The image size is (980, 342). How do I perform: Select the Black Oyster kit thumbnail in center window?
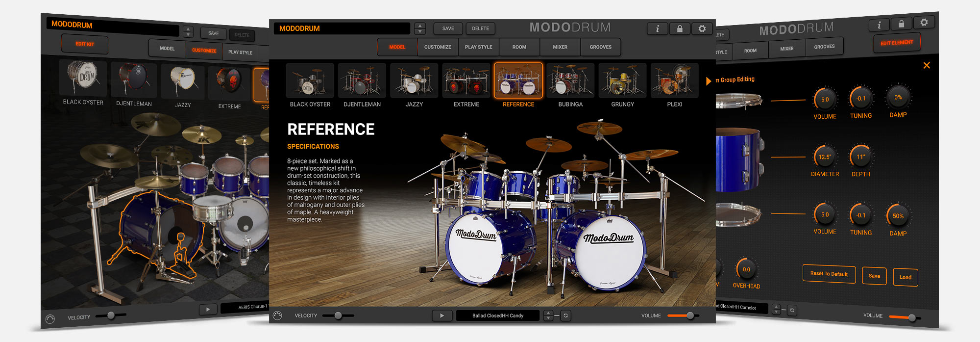(310, 80)
